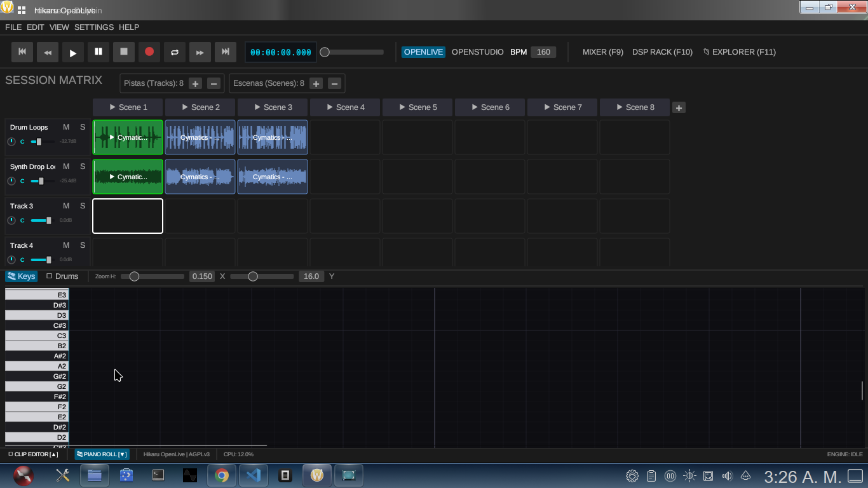Open the VIEW menu

(59, 27)
